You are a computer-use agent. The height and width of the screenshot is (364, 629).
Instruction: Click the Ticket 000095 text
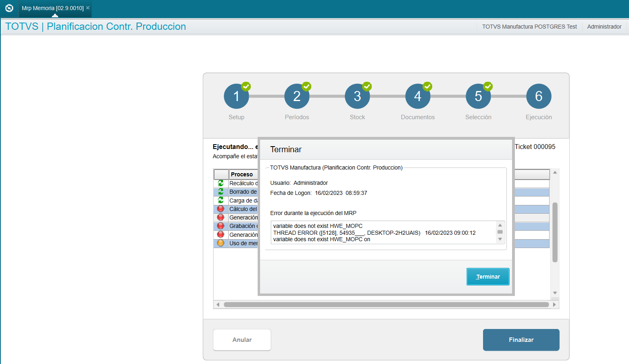coord(535,147)
